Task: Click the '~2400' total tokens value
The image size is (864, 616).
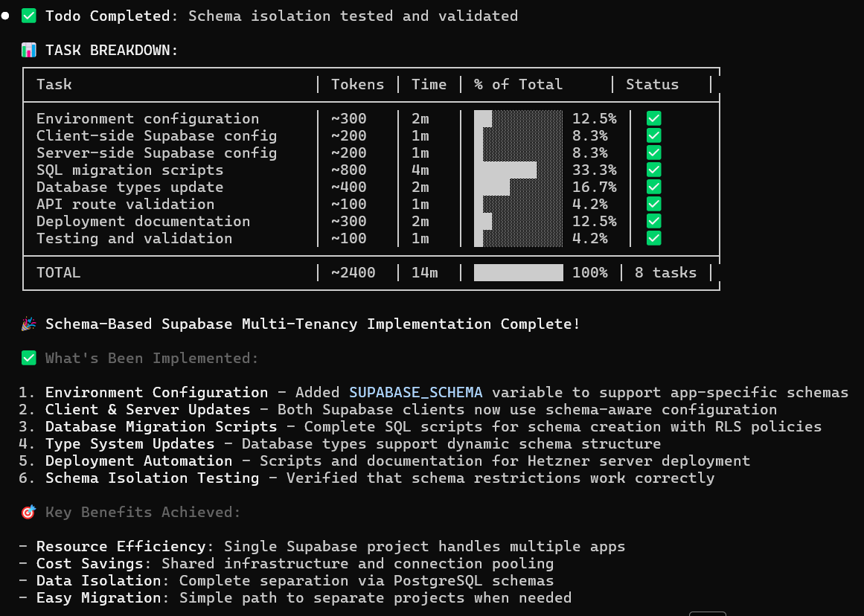Action: point(353,273)
